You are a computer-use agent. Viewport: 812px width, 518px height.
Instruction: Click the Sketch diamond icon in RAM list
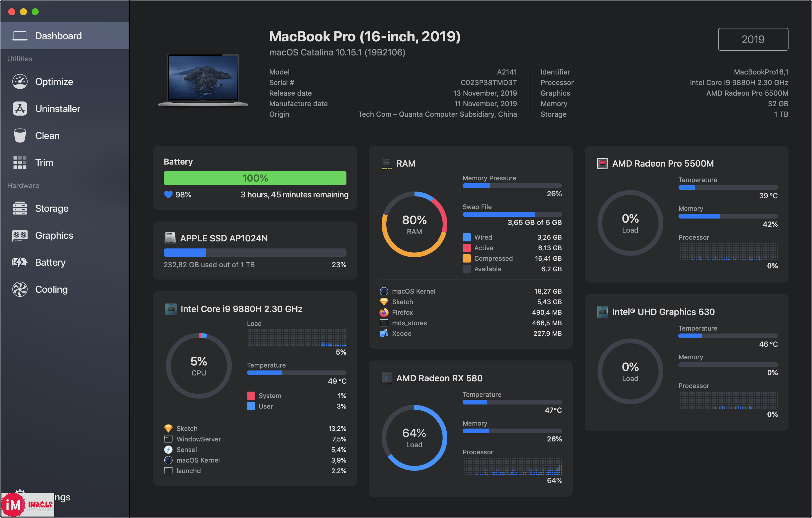[x=384, y=302]
